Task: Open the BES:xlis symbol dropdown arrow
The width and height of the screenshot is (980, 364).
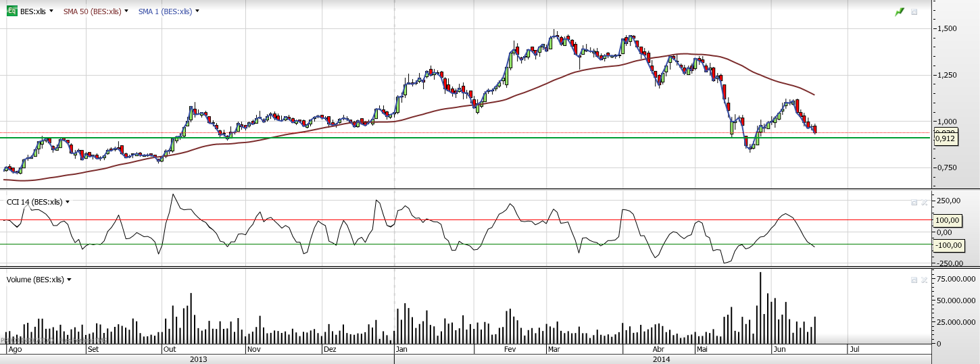Action: pyautogui.click(x=51, y=11)
